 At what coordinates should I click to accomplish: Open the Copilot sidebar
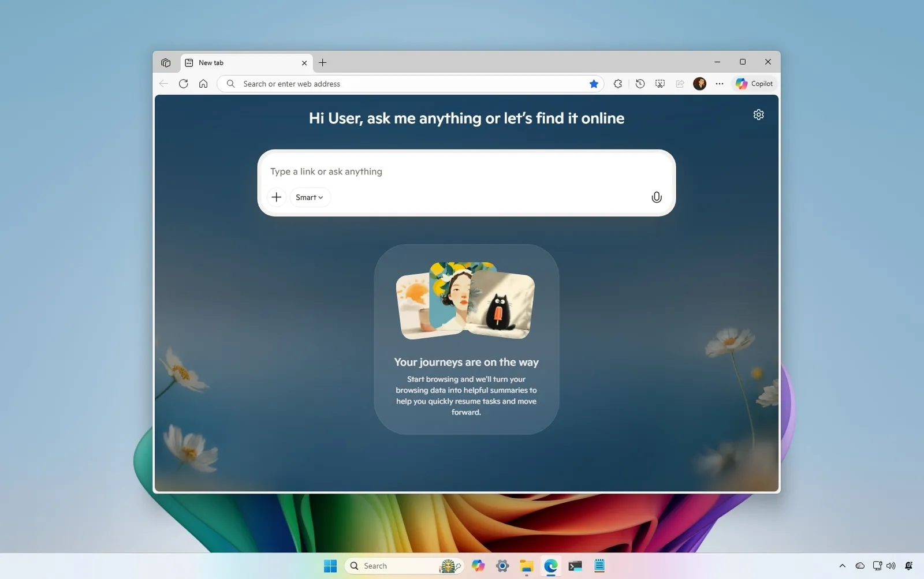pyautogui.click(x=754, y=84)
